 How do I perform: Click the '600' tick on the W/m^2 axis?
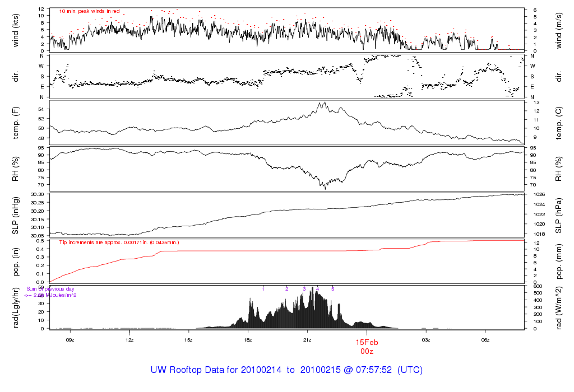(538, 286)
